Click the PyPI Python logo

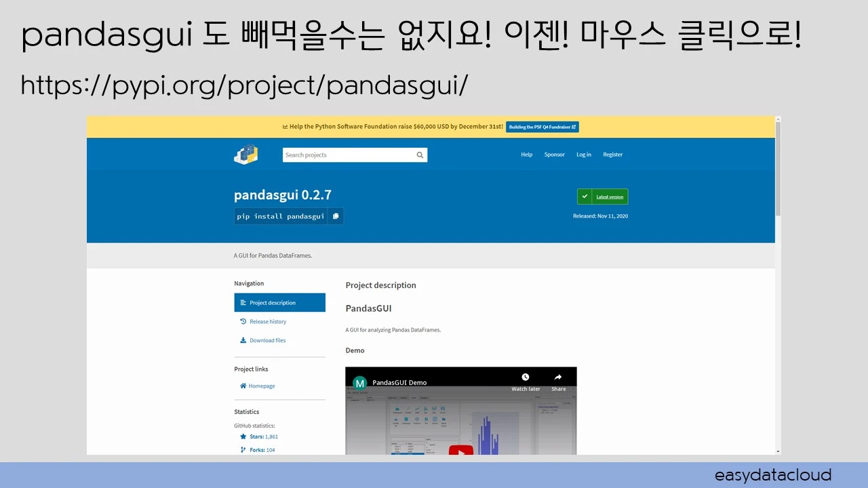(x=245, y=155)
